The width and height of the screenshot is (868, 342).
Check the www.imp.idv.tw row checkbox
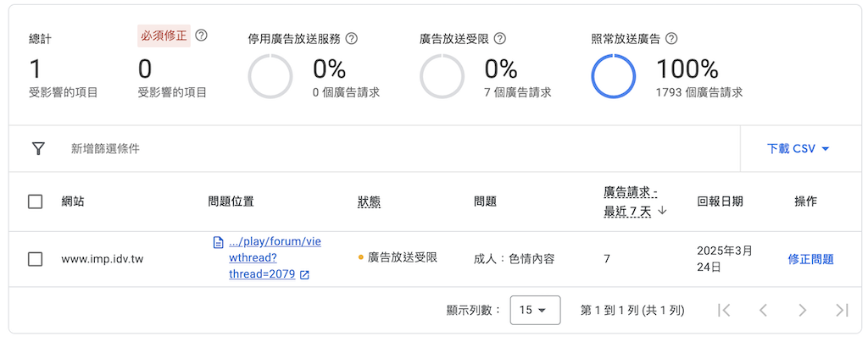tap(36, 259)
